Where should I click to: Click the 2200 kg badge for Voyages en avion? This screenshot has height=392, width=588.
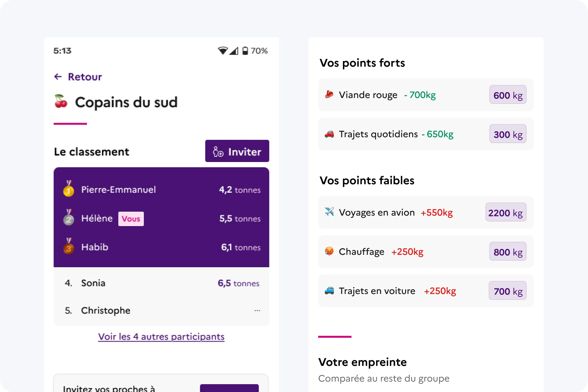click(x=506, y=212)
